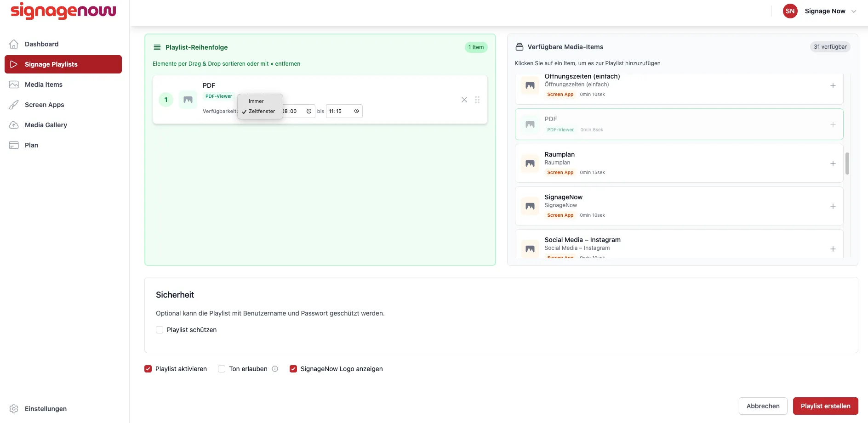
Task: Click the Media Gallery cloud icon
Action: pos(14,125)
